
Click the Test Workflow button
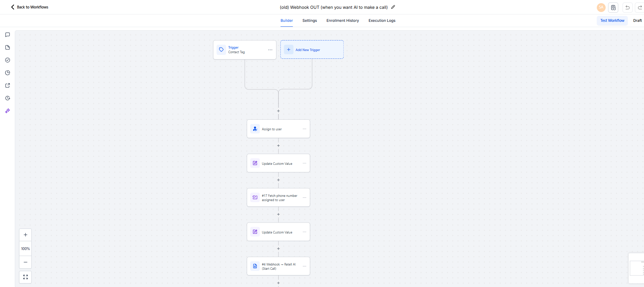click(612, 21)
